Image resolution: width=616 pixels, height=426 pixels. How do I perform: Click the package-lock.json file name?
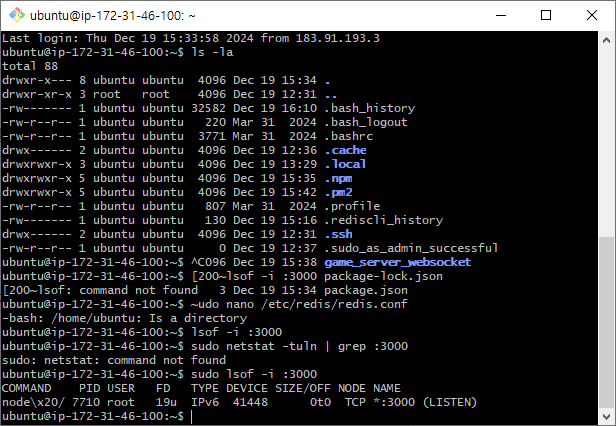(x=384, y=276)
